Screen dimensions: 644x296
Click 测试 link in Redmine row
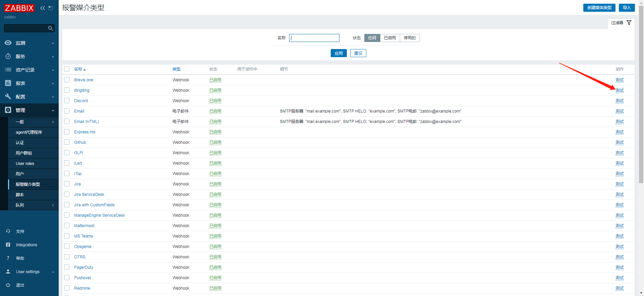coord(620,288)
